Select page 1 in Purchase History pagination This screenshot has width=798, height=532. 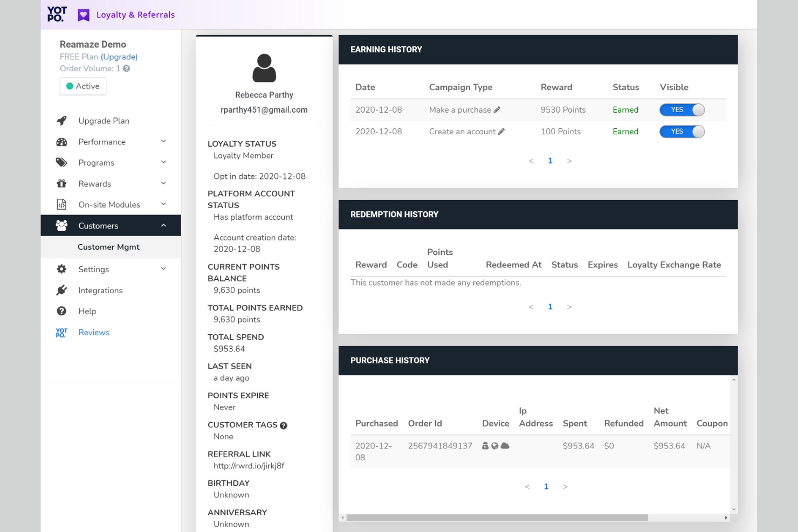point(546,487)
